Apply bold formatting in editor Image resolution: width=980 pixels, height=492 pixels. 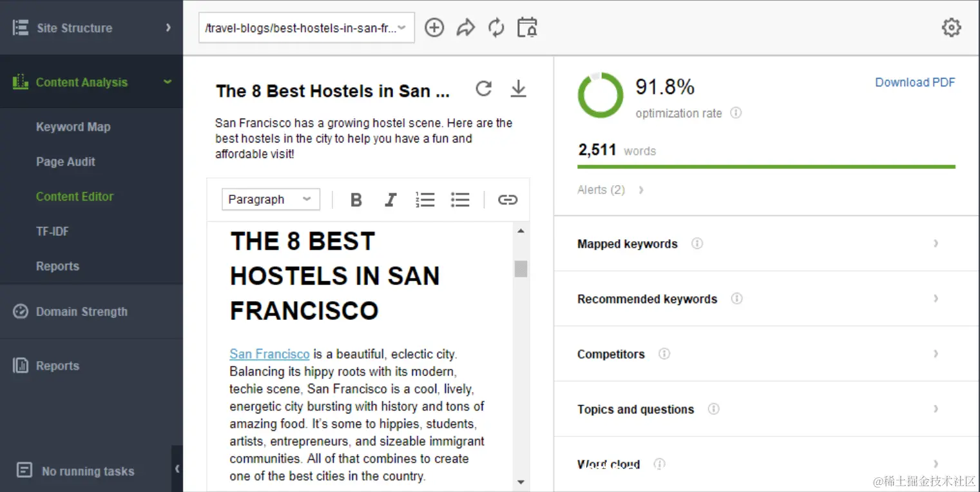tap(356, 200)
